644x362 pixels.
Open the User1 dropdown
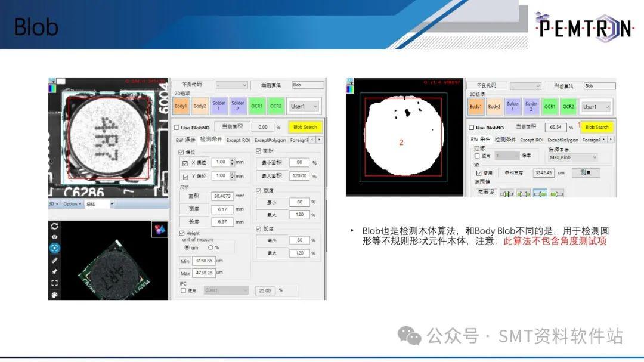pos(304,106)
